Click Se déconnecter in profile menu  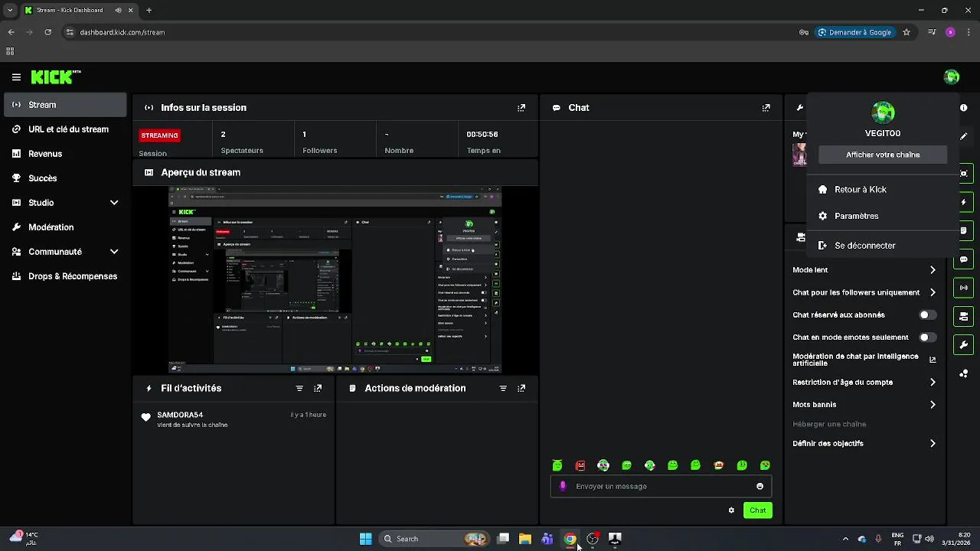pyautogui.click(x=883, y=246)
